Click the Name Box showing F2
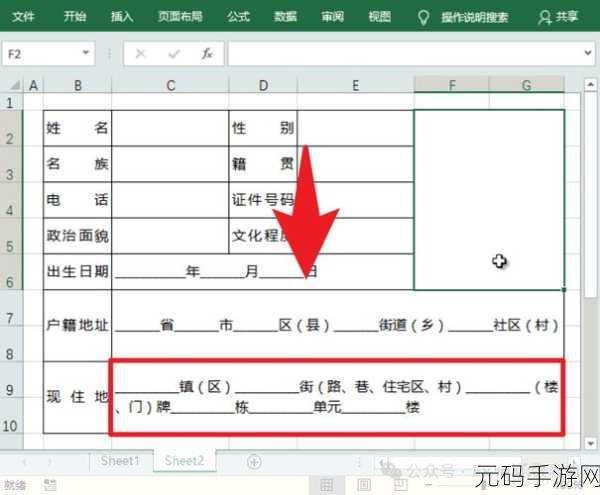 pos(49,54)
